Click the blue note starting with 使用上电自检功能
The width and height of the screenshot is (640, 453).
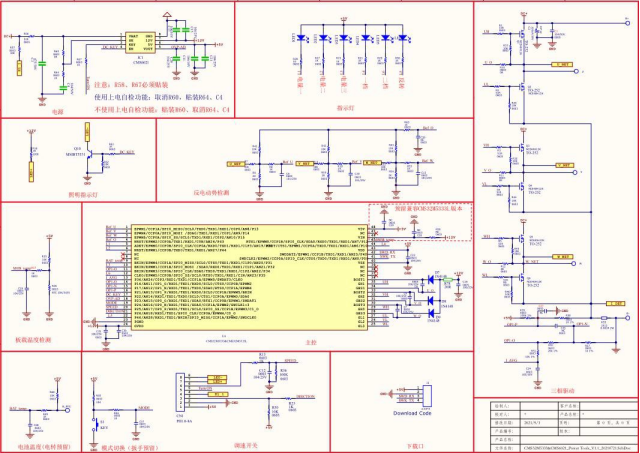click(x=159, y=98)
